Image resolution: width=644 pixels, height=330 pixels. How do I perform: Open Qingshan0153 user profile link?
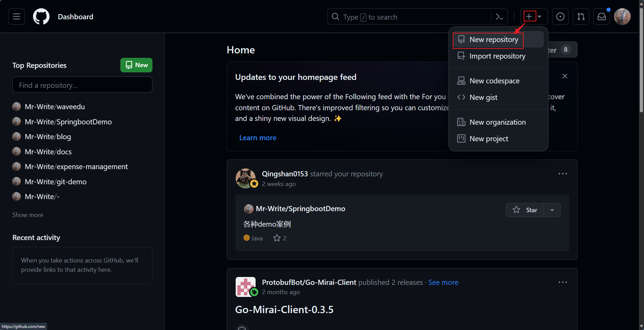click(285, 174)
